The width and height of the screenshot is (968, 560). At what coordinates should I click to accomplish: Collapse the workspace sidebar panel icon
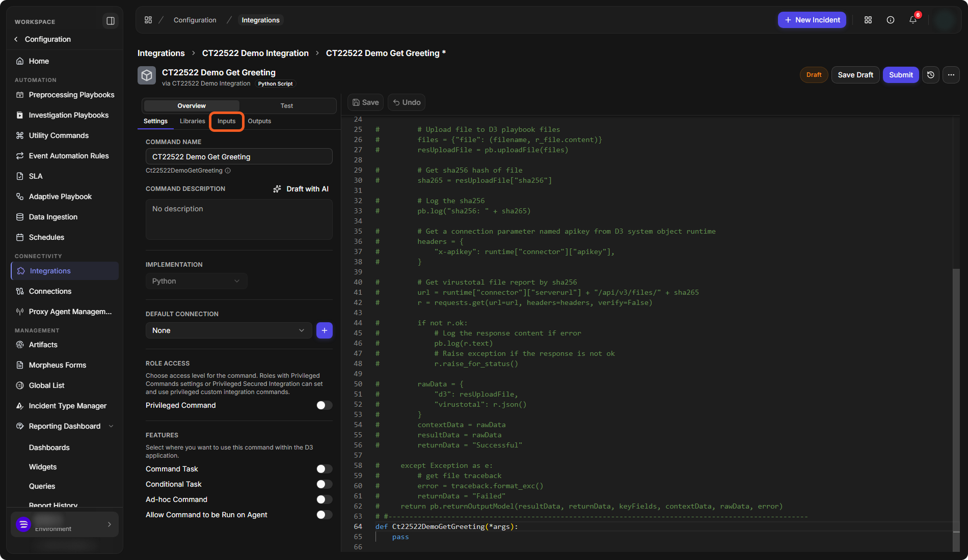click(x=110, y=21)
